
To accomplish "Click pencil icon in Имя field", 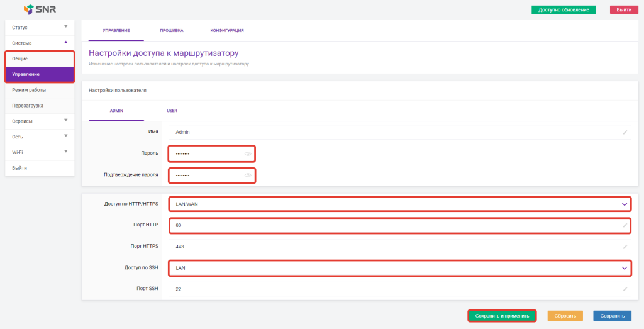I will pos(625,132).
